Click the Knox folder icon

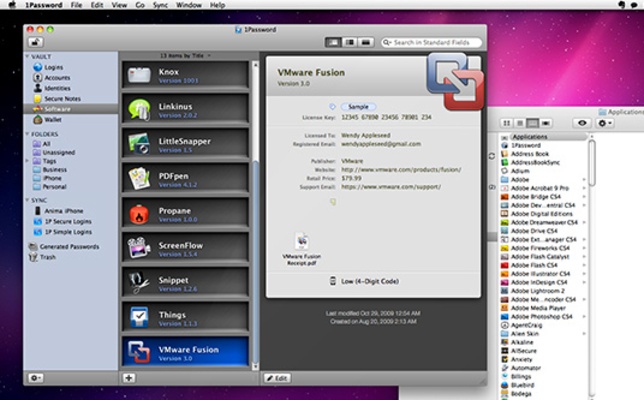tap(139, 75)
